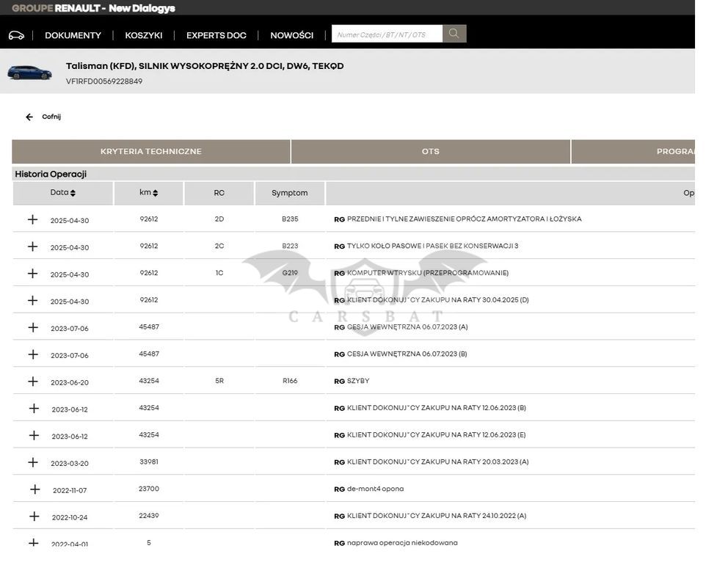
Task: Click the Historia Operacji heading
Action: 51,174
